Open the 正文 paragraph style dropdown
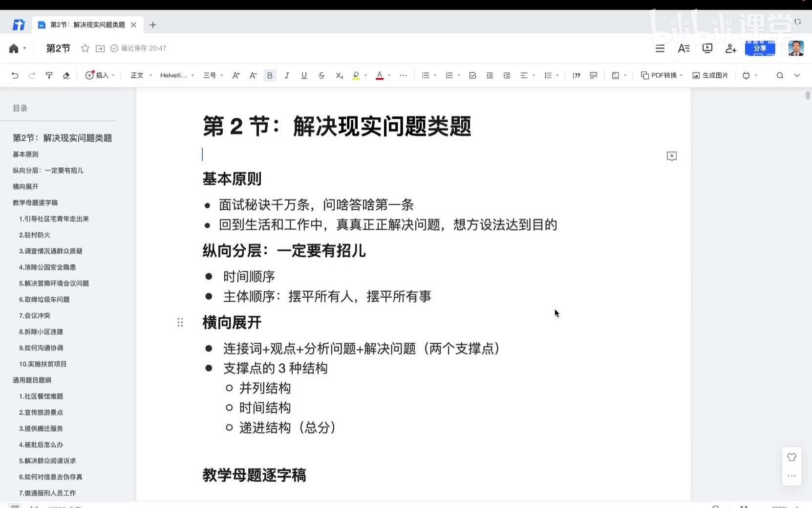Viewport: 812px width, 508px height. click(141, 75)
